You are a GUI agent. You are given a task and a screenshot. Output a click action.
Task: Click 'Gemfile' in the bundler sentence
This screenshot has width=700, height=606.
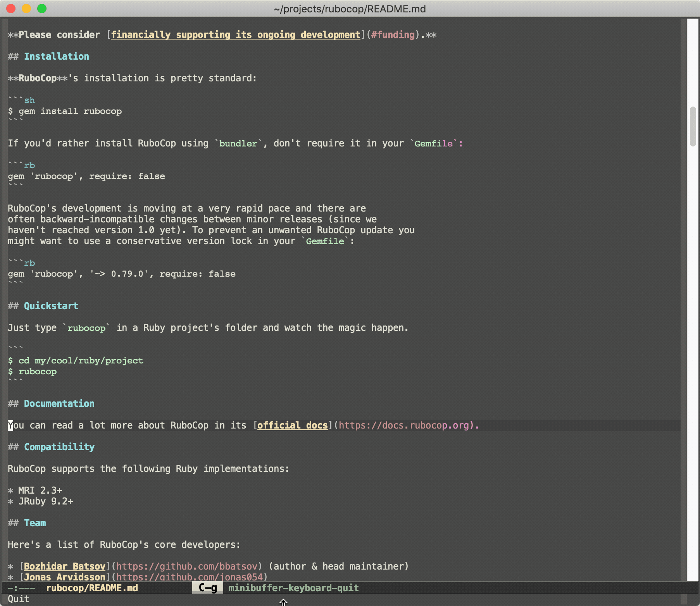click(x=434, y=144)
